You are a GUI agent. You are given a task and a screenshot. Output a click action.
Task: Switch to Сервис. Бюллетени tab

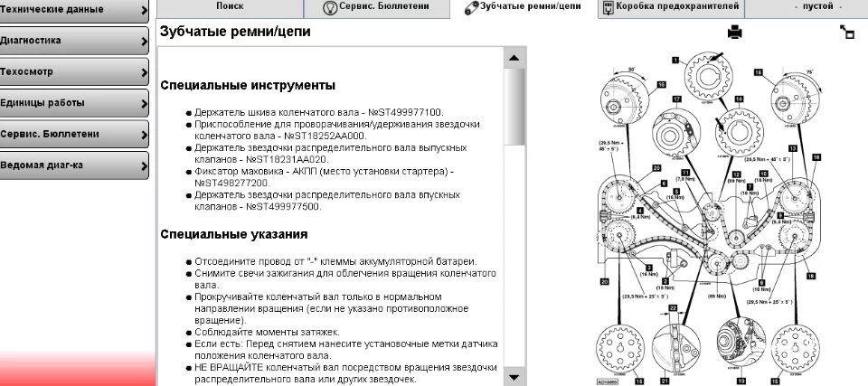[x=376, y=8]
